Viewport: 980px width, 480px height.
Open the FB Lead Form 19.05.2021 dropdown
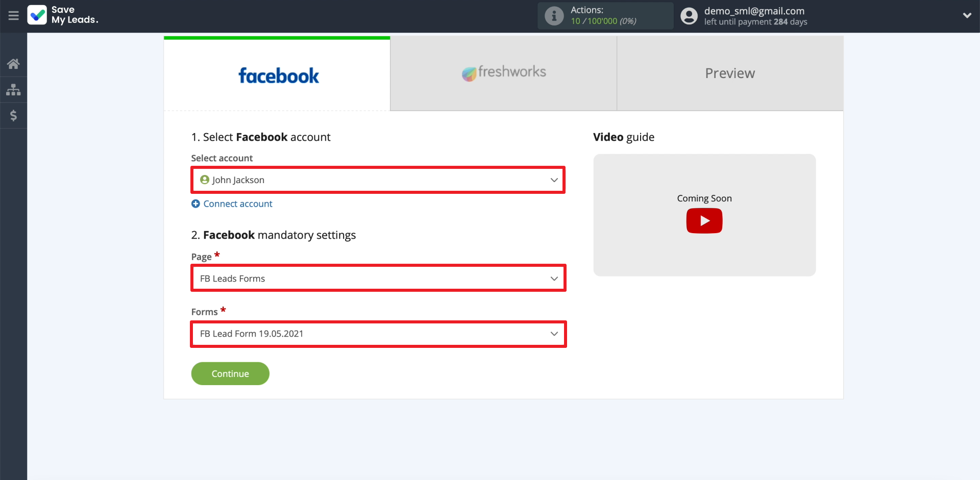pos(378,334)
